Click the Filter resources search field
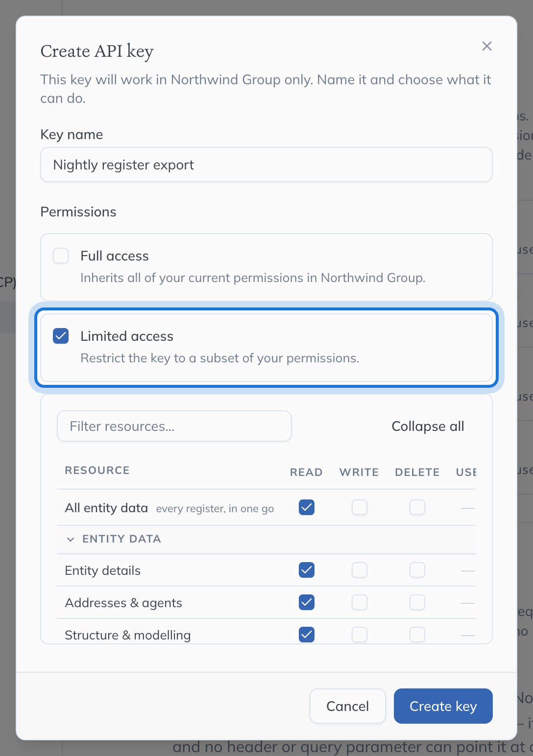Screen dimensions: 533x756 [174, 426]
